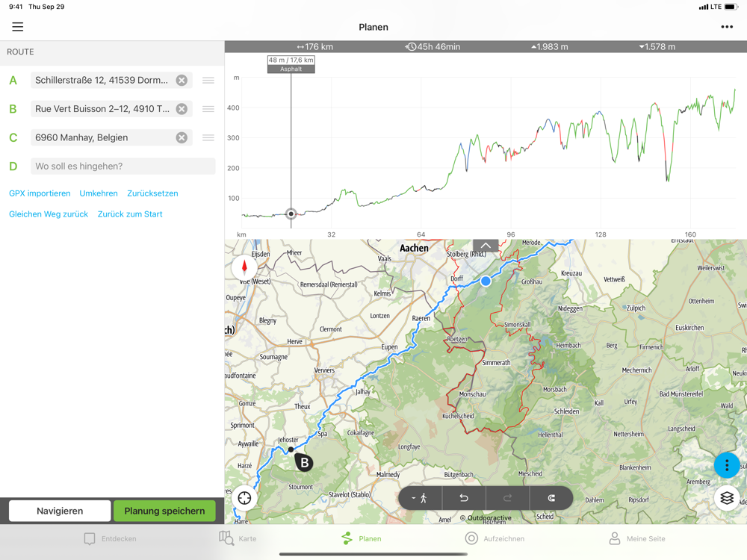Click the elevation profile cursor marker
This screenshot has height=560, width=747.
click(291, 214)
